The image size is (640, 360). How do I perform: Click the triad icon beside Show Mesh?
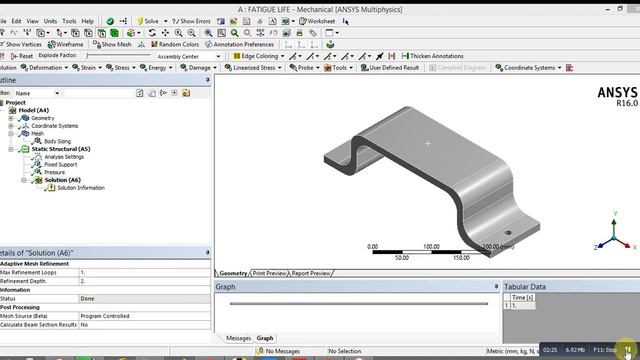tap(141, 44)
